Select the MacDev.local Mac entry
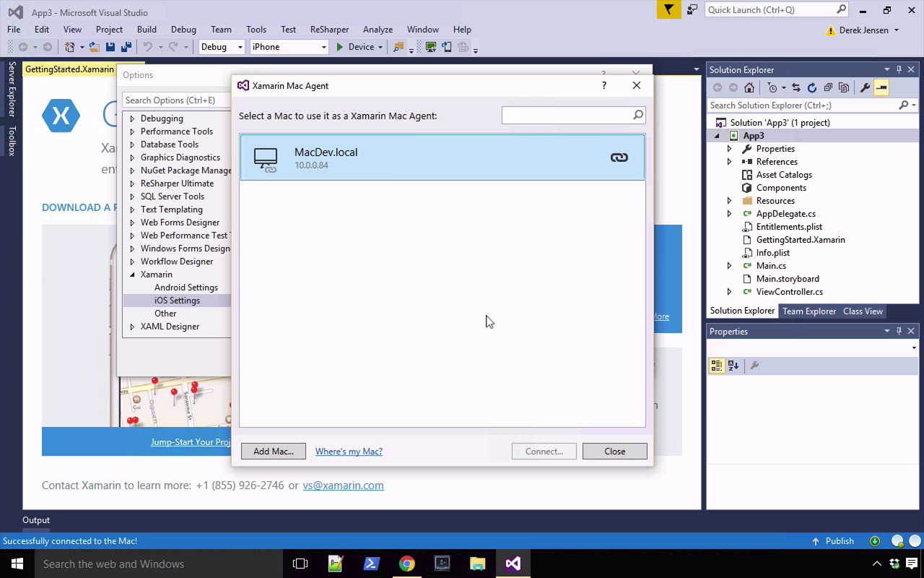Image resolution: width=924 pixels, height=578 pixels. (443, 158)
